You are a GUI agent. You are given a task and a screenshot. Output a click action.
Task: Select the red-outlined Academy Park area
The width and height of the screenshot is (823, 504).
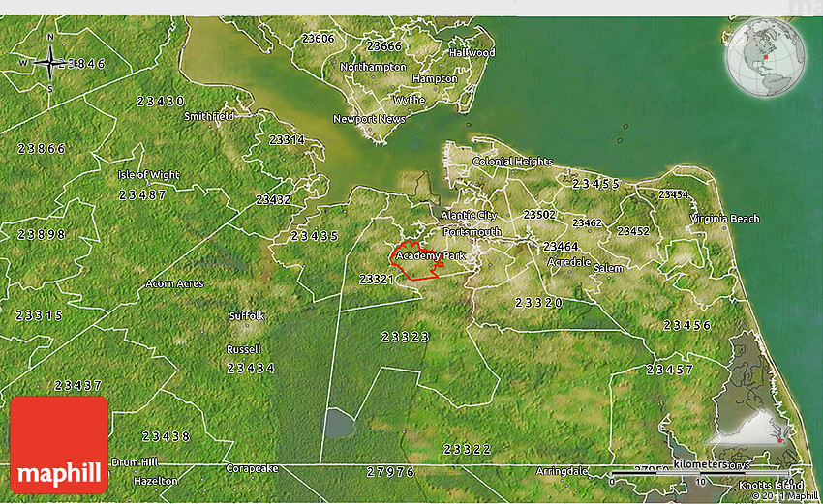[416, 260]
